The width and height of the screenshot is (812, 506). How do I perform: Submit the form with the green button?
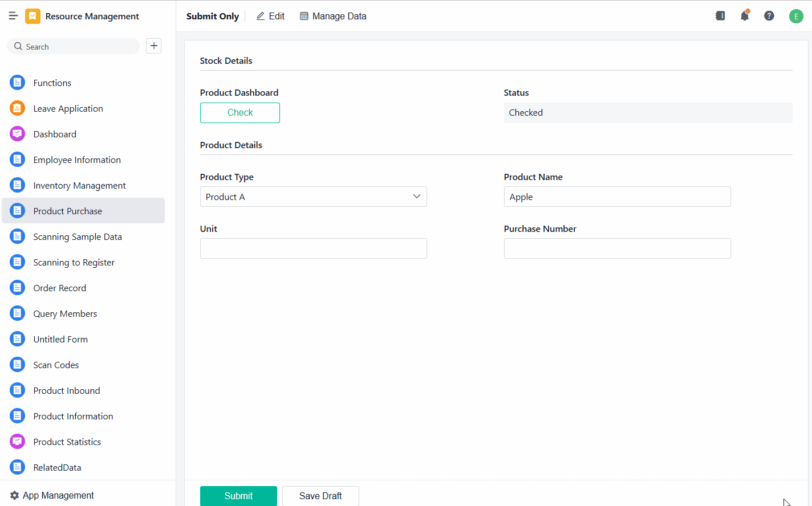pos(238,496)
